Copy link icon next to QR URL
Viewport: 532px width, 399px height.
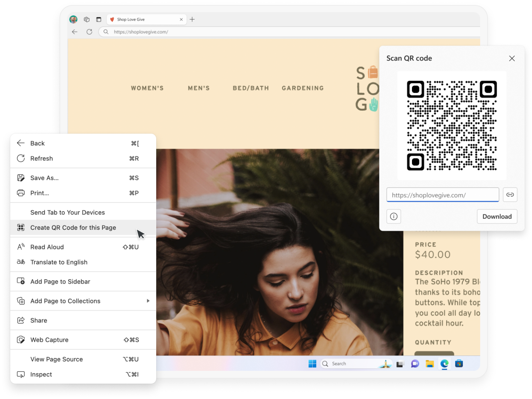[x=510, y=195]
